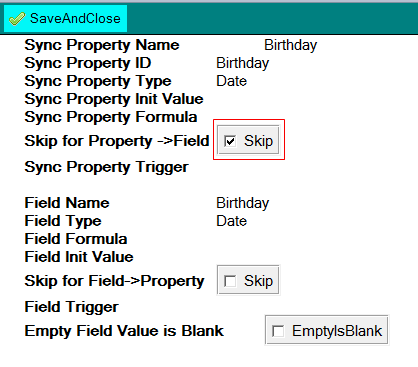Click the Field Trigger label
The image size is (418, 367).
72,307
